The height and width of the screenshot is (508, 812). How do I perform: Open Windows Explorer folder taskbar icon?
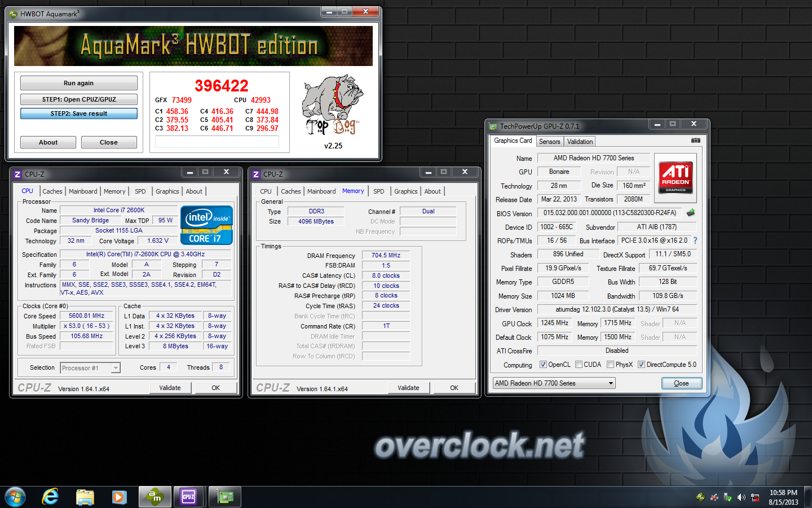tap(85, 497)
